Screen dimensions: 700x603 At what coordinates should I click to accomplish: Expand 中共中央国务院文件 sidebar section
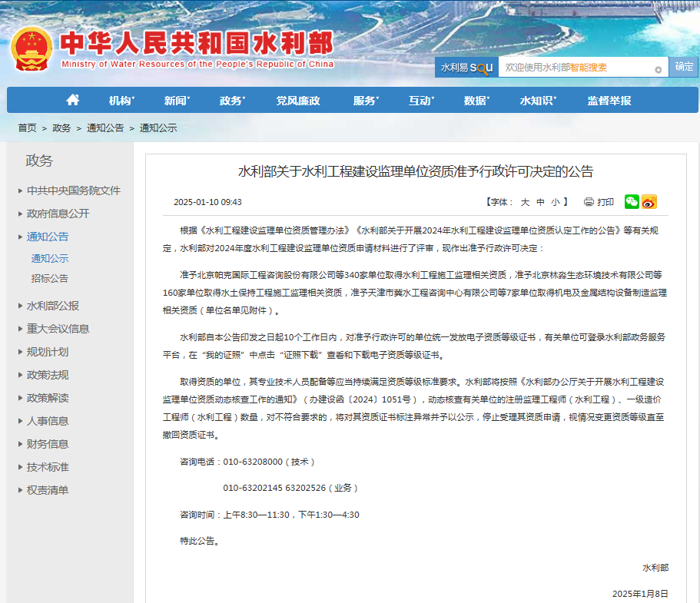[73, 191]
